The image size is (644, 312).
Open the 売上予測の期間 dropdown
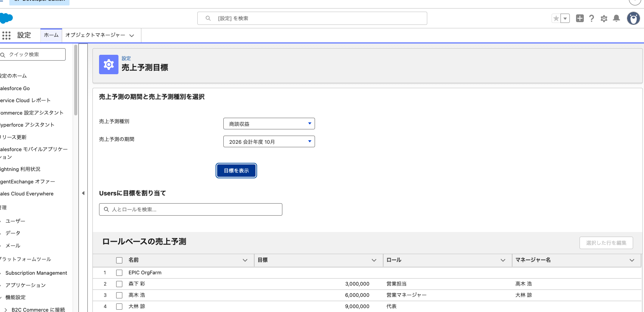pyautogui.click(x=269, y=141)
